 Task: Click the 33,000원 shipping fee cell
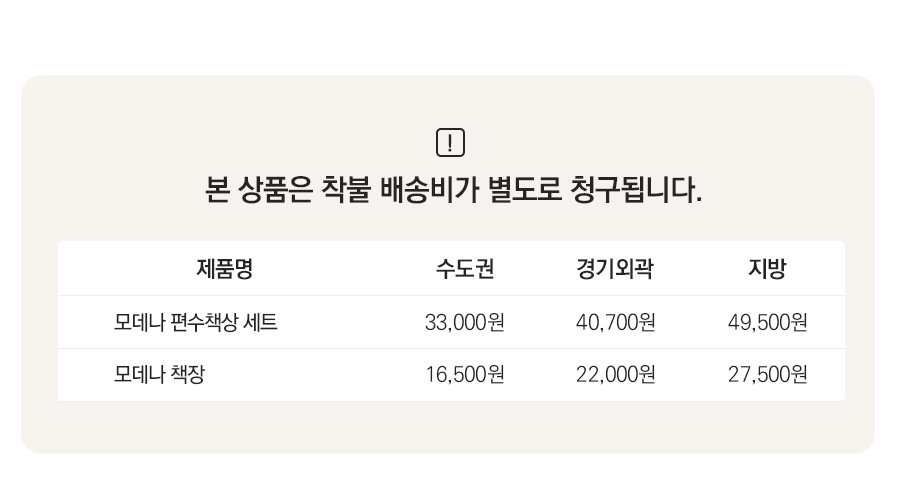pos(465,323)
